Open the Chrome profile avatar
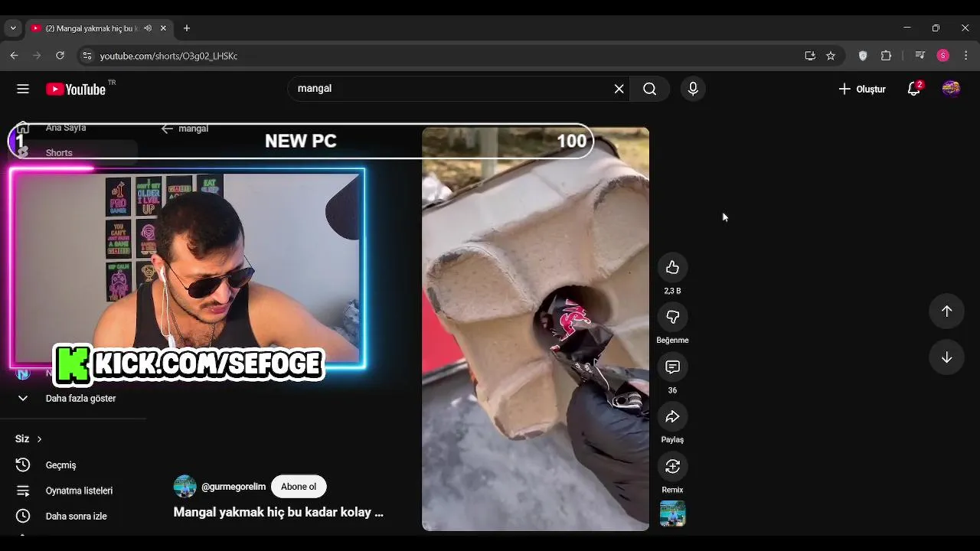The width and height of the screenshot is (980, 551). (x=943, y=56)
